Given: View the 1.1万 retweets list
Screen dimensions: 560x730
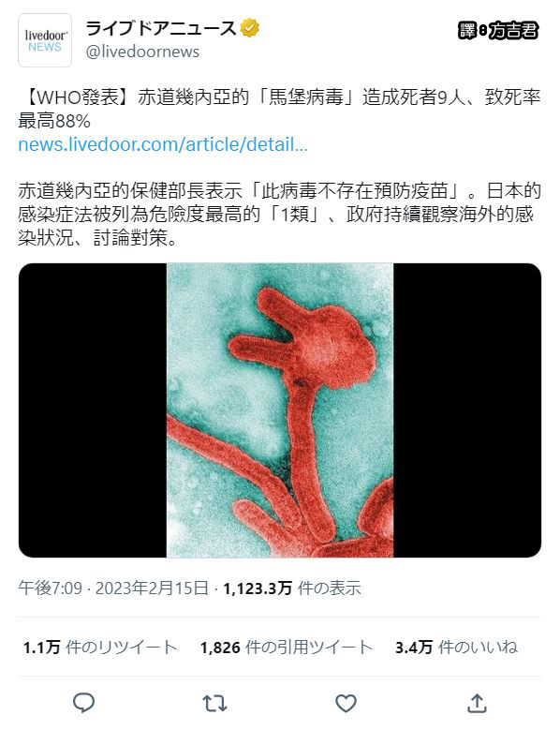Looking at the screenshot, I should click(x=100, y=648).
